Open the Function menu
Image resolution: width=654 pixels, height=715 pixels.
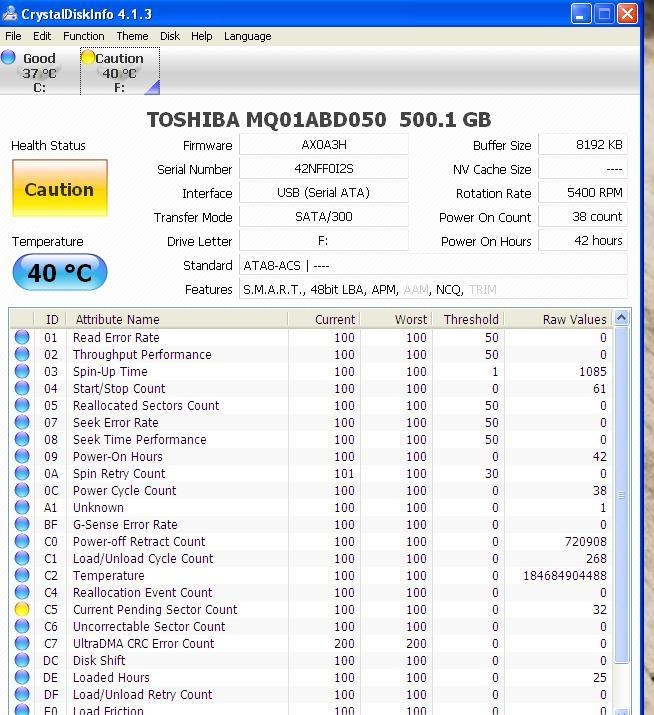tap(83, 36)
